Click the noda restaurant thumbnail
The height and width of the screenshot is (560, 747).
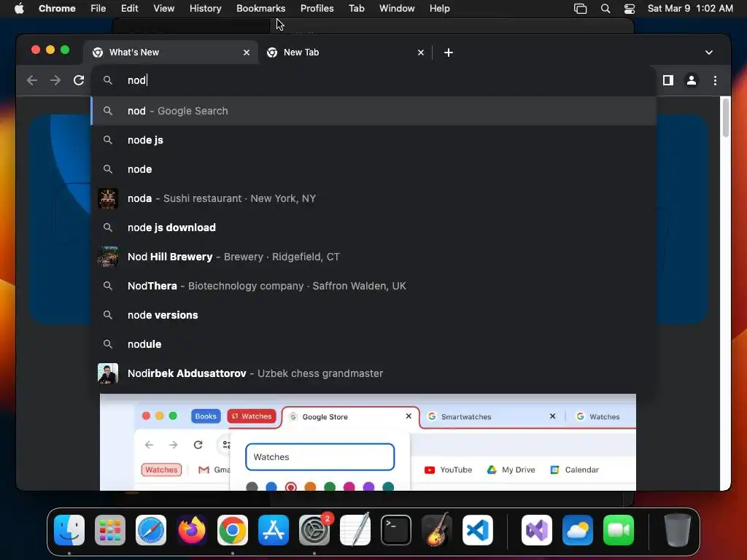(108, 198)
